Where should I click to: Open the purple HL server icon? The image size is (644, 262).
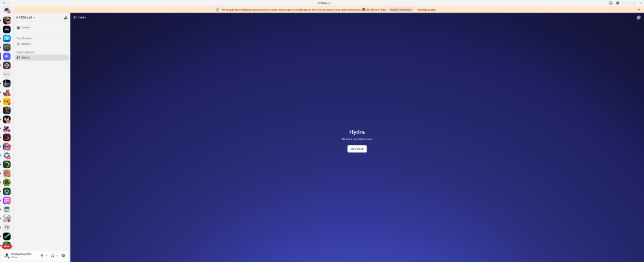point(6,56)
